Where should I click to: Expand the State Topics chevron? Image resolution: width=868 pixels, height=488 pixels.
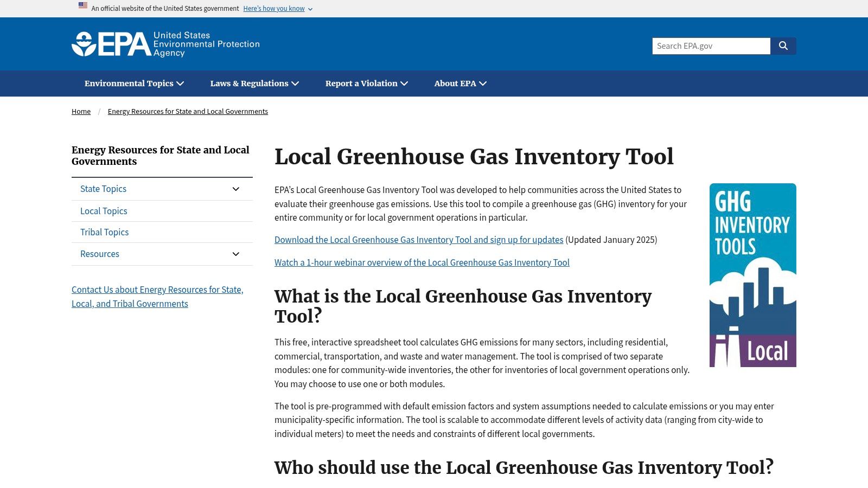(236, 189)
